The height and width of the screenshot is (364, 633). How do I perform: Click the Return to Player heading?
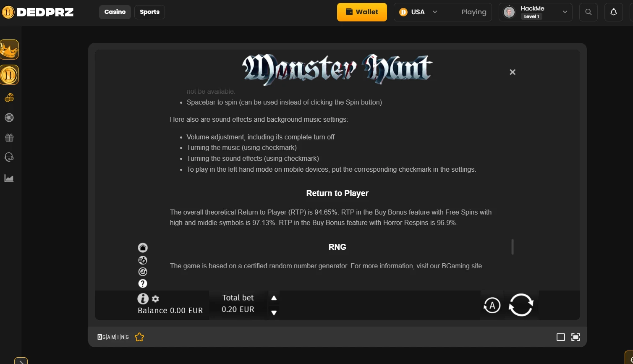click(x=337, y=193)
